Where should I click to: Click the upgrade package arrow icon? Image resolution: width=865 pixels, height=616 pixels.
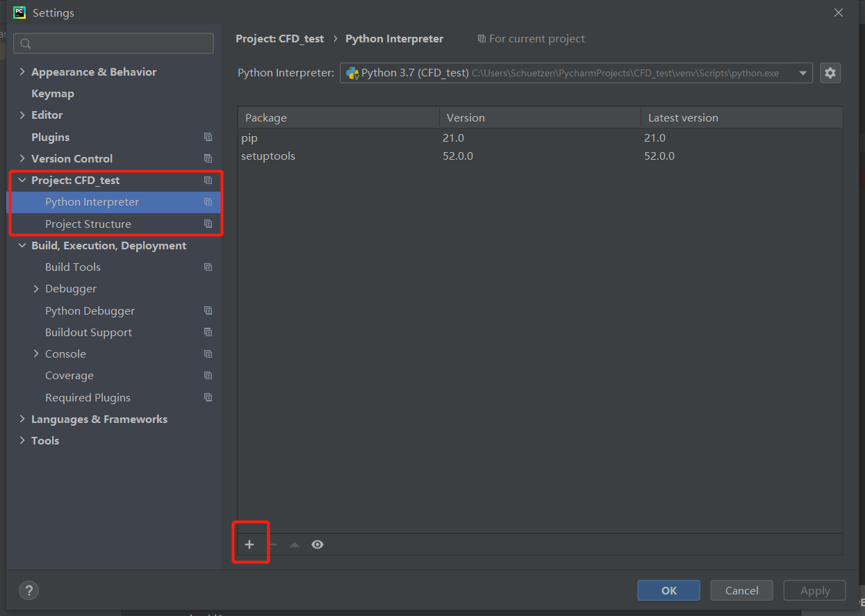pos(295,544)
